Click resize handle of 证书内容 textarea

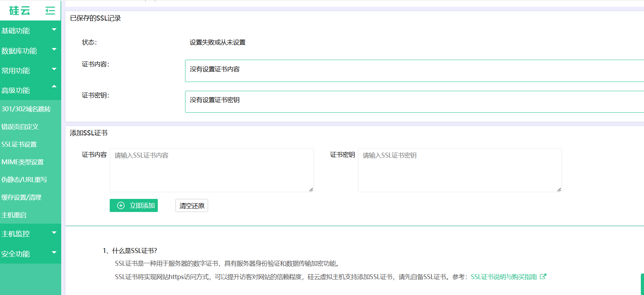pyautogui.click(x=311, y=190)
